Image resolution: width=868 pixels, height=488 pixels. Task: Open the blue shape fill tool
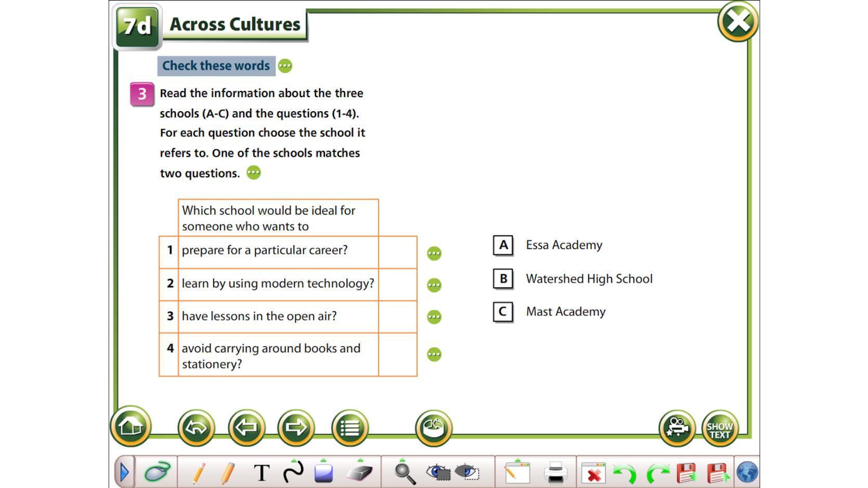point(323,472)
